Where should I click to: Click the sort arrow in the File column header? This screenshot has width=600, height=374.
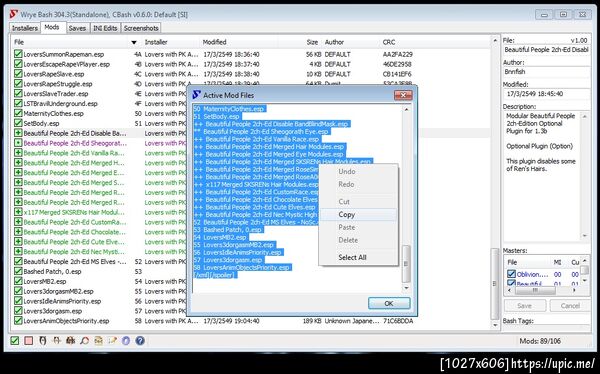(x=134, y=42)
